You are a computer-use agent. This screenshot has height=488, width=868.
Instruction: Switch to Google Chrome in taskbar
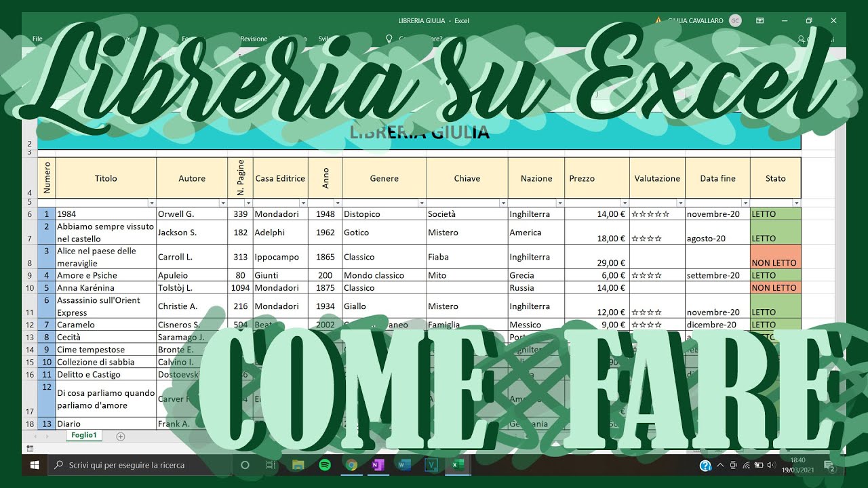351,465
